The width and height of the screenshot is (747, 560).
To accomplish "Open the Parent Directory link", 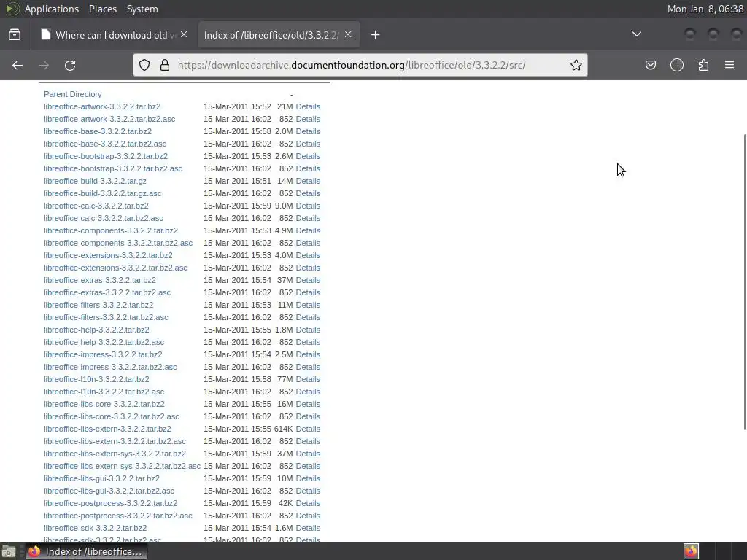I will 73,94.
